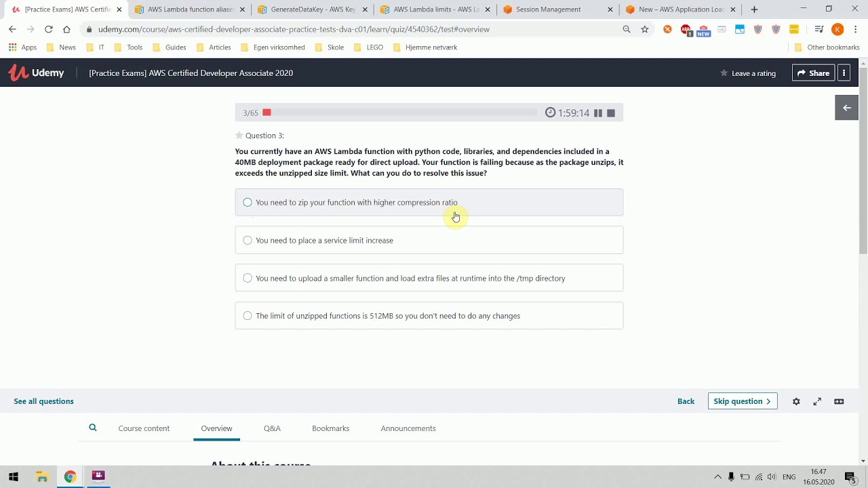This screenshot has height=488, width=868.
Task: Open Apps shortcut in bookmarks bar
Action: (x=22, y=47)
